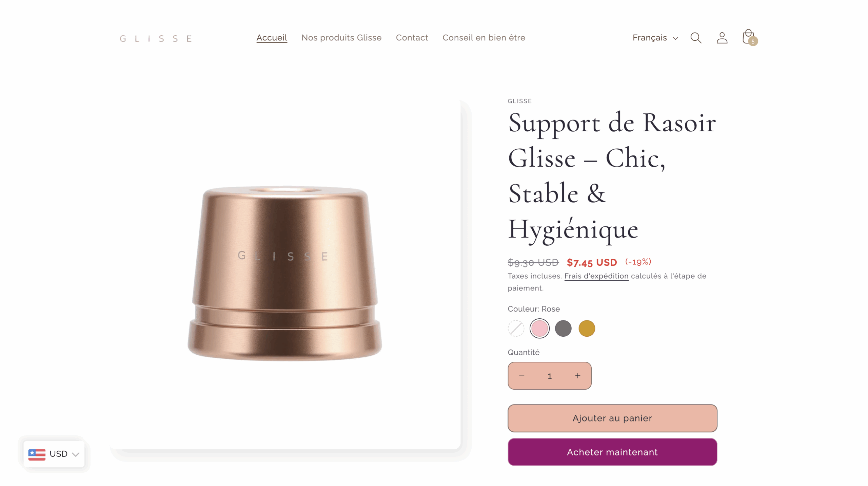Viewport: 868px width, 486px height.
Task: Choose the gray color swatch
Action: (x=563, y=328)
